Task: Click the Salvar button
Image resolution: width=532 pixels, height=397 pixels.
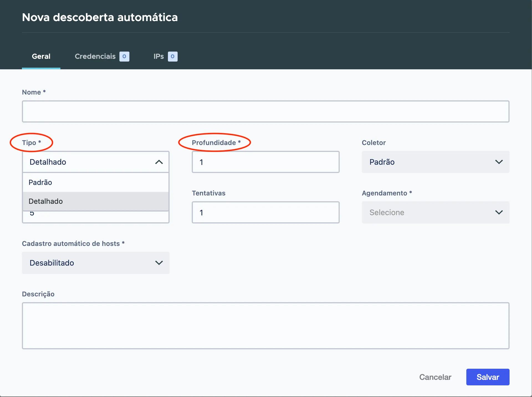Action: 488,377
